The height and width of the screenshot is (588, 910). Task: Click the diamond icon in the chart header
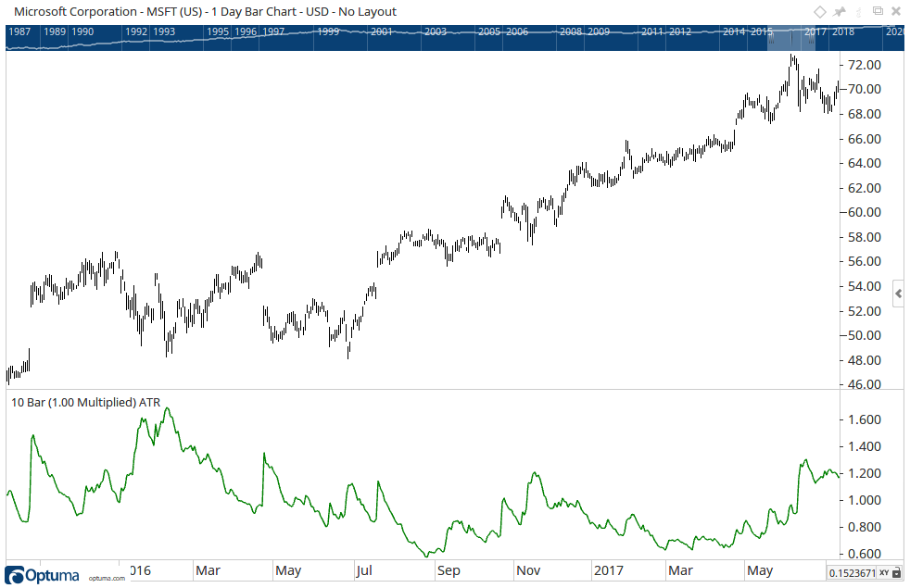tap(819, 12)
